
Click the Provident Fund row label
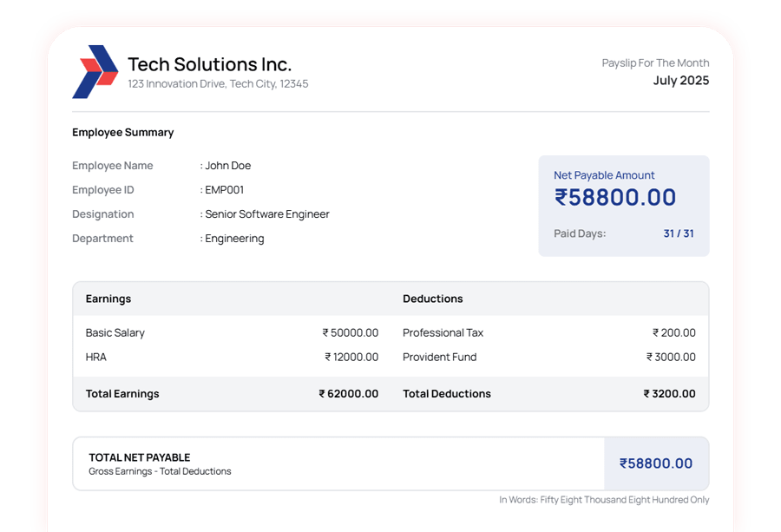tap(440, 358)
